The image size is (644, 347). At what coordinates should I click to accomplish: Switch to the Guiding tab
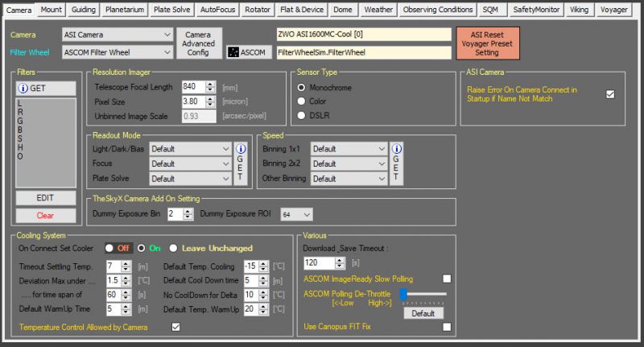tap(84, 10)
